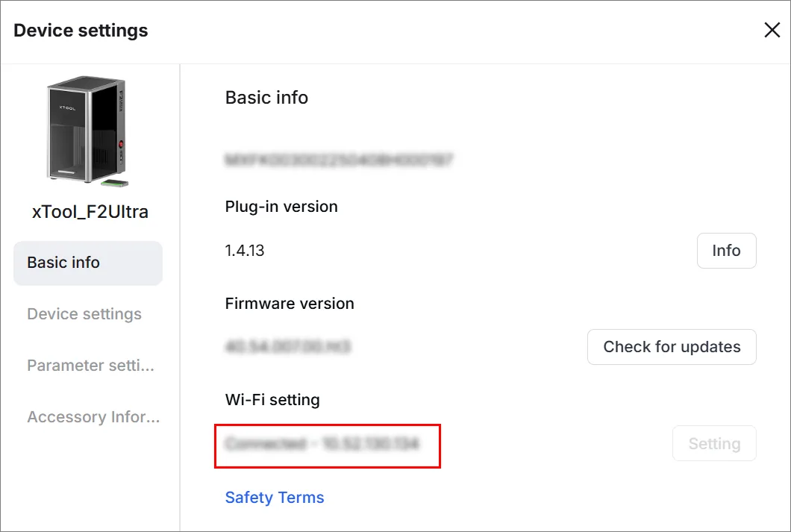The image size is (791, 532).
Task: Click the Wi-Fi setting label
Action: coord(272,400)
